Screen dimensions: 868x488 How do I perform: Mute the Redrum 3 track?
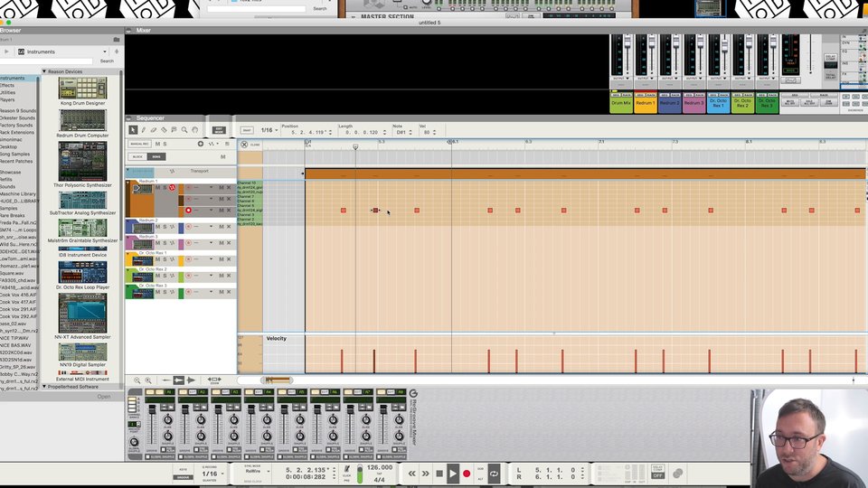point(157,243)
